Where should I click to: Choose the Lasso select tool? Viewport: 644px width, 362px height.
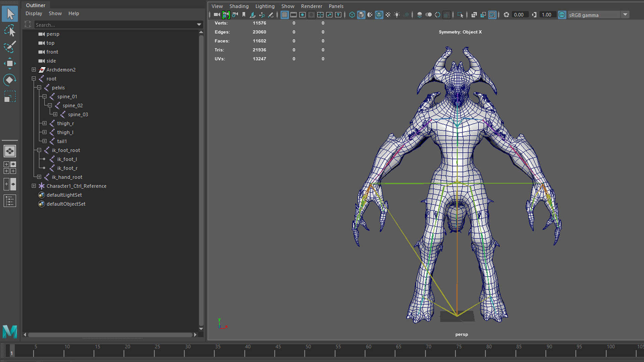10,31
